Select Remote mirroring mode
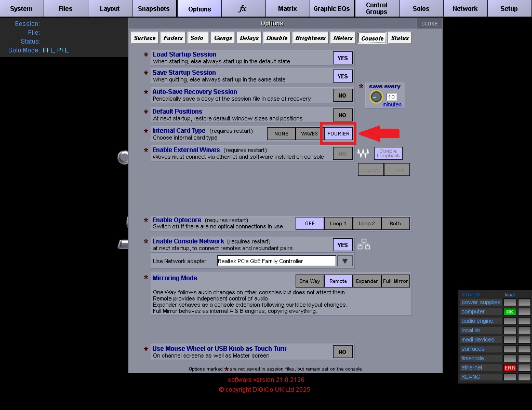 pos(338,281)
